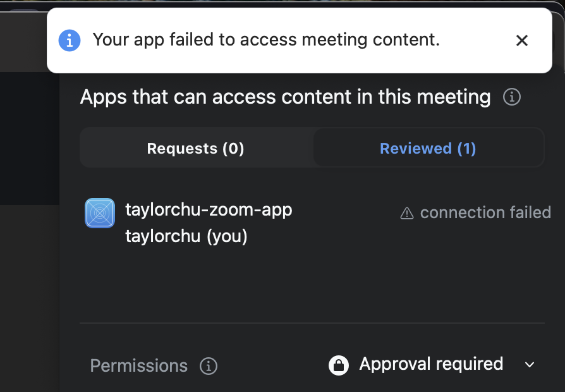Click the blue info icon in the notification
This screenshot has width=565, height=392.
point(70,40)
